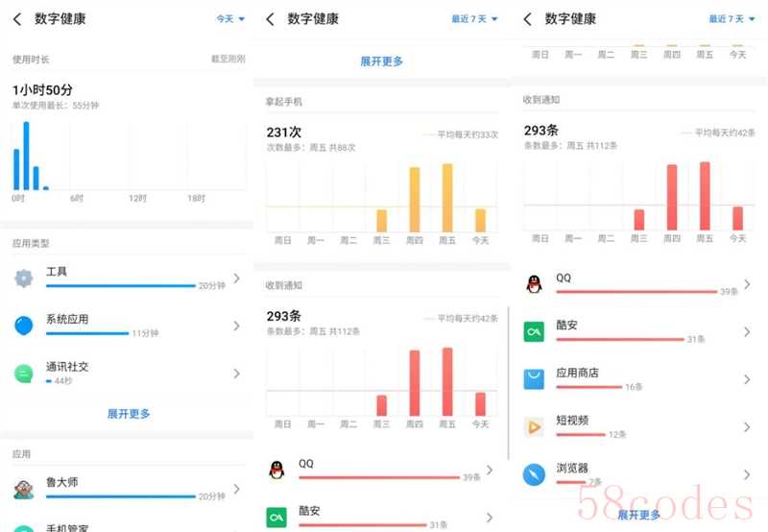
Task: Tap 鲁大师 20分钟 usage bar
Action: [121, 496]
